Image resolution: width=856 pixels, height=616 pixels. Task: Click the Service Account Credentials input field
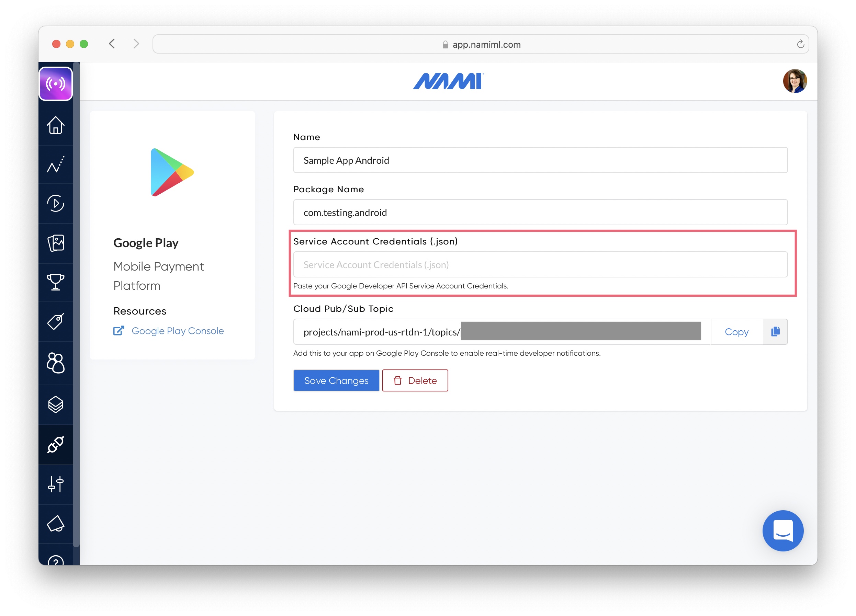[540, 265]
